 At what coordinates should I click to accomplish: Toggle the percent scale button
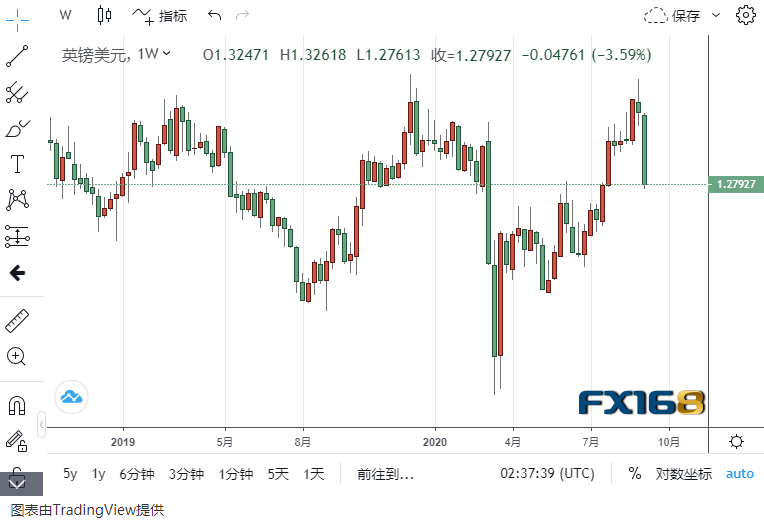(634, 474)
